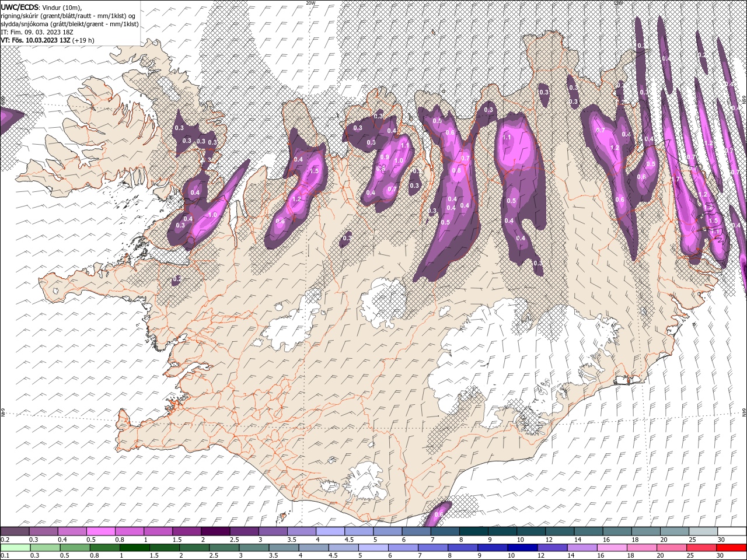Select the 0.3 purple swatch in upper legend
The image size is (747, 560).
(43, 531)
